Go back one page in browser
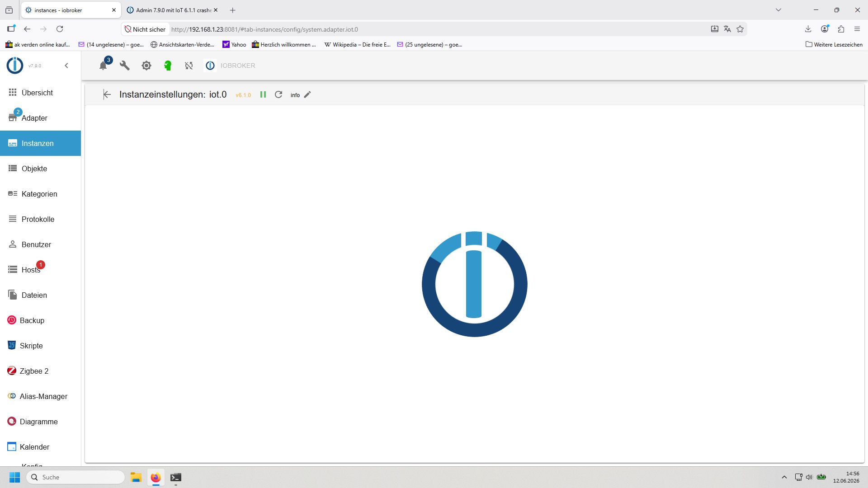Viewport: 868px width, 488px height. [x=27, y=29]
